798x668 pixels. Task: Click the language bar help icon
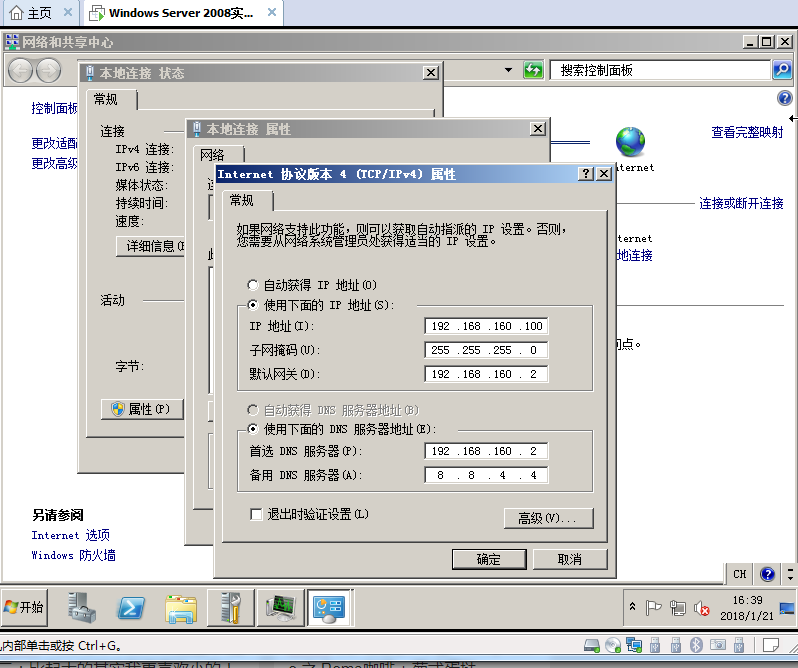pos(767,574)
